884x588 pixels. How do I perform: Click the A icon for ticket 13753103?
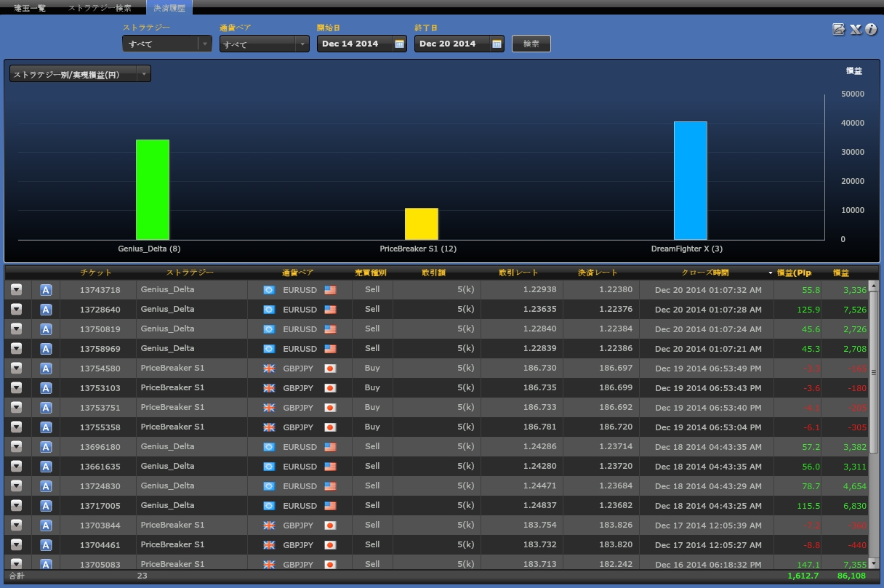[46, 388]
